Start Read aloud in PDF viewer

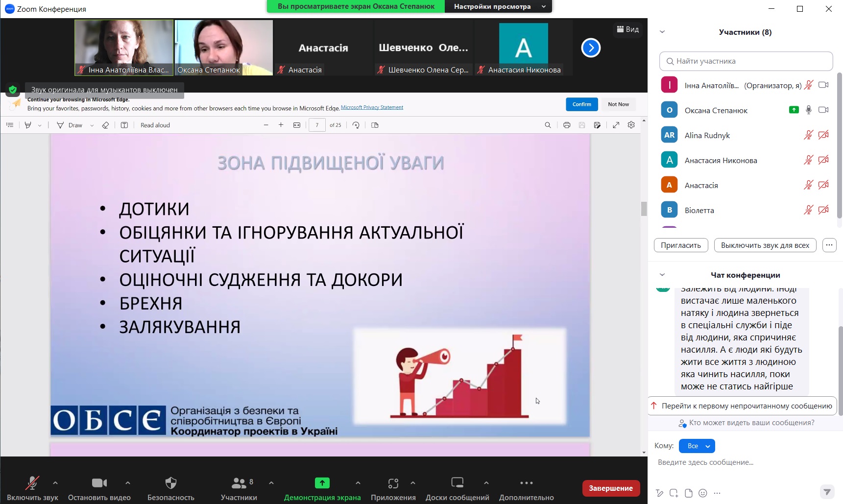155,125
